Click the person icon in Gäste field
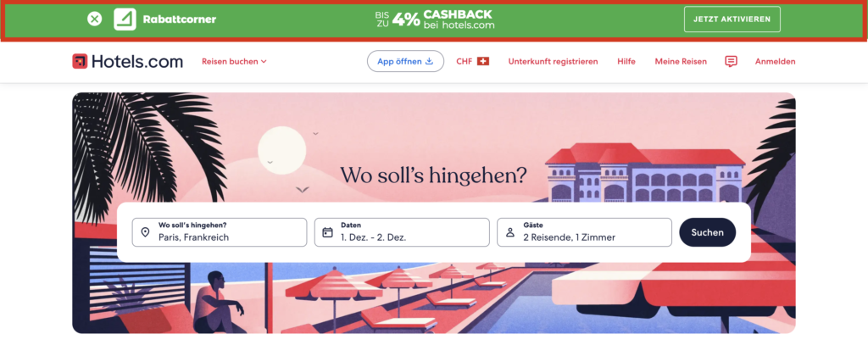Image resolution: width=868 pixels, height=345 pixels. coord(510,232)
